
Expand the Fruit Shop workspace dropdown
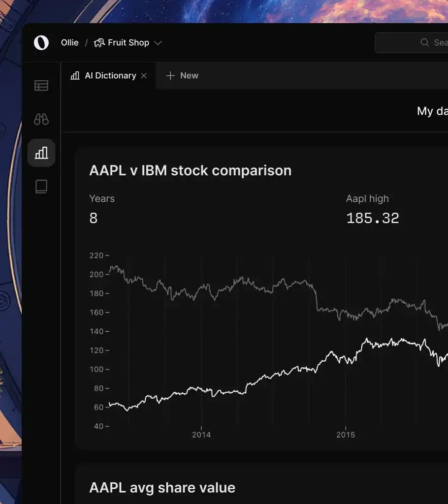(158, 43)
